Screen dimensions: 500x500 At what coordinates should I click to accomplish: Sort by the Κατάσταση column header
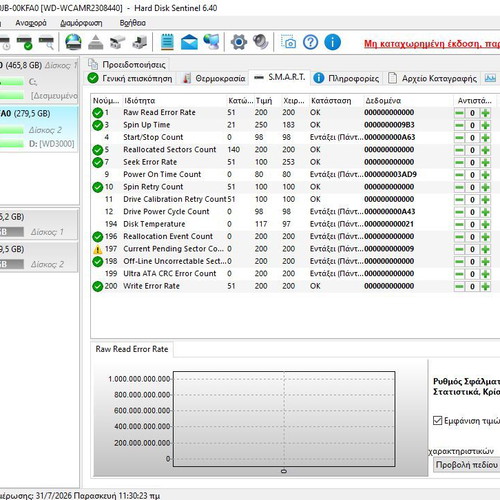[x=336, y=100]
